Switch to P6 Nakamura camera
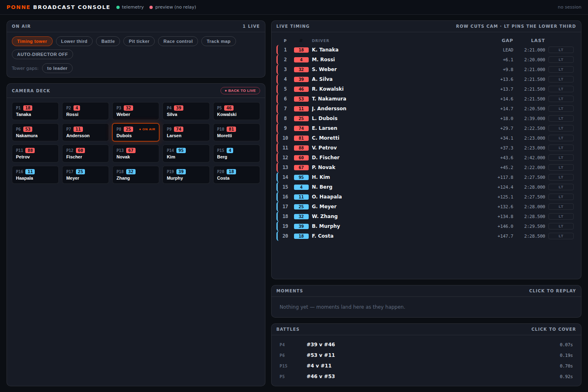Screen dimensions: 588x392 click(35, 132)
